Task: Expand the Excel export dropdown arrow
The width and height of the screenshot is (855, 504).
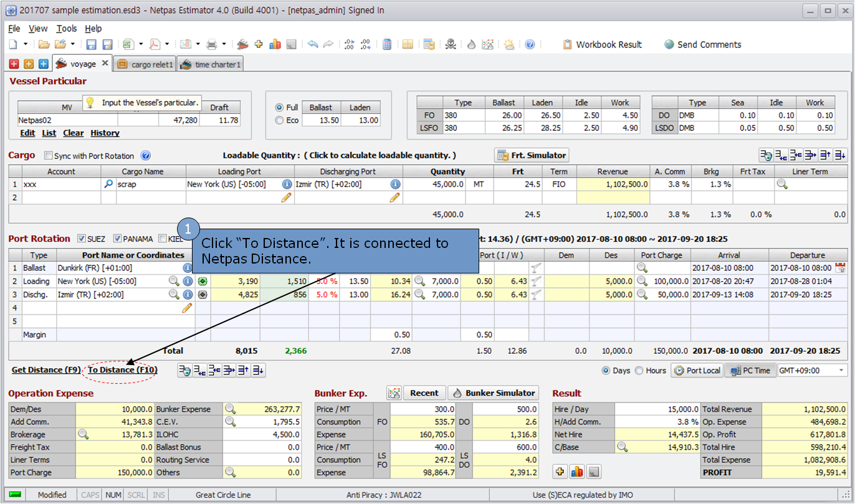Action: 141,44
